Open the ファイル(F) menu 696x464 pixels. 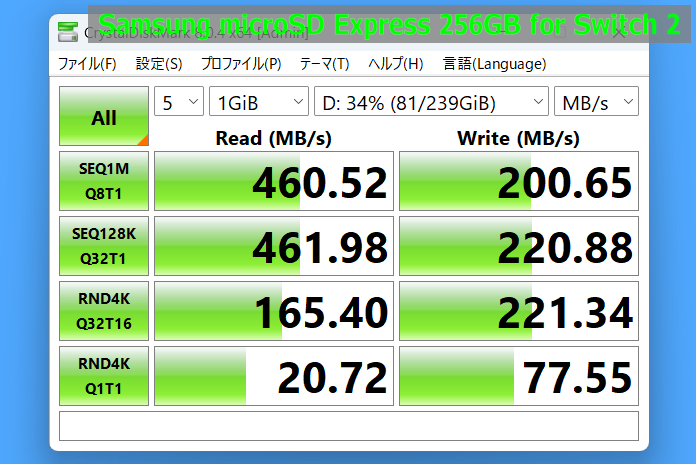87,64
